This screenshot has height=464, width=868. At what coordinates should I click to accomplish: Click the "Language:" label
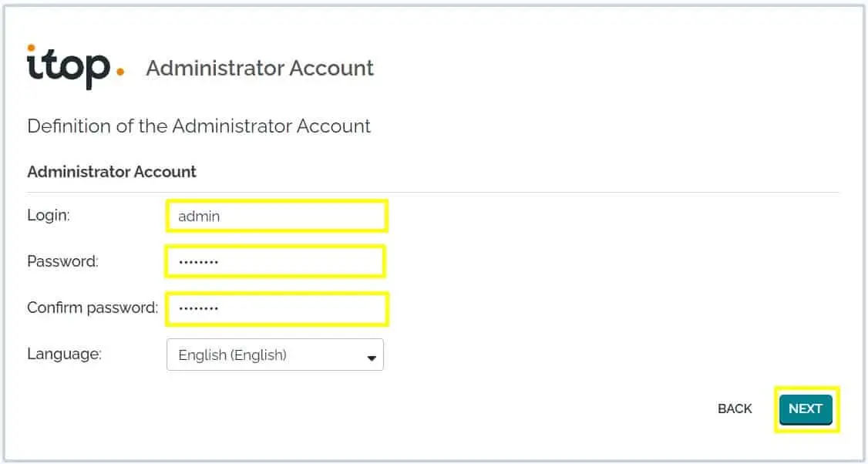pos(64,354)
